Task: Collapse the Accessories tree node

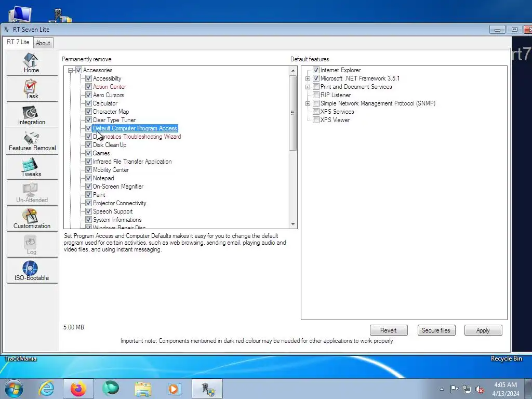Action: tap(70, 70)
